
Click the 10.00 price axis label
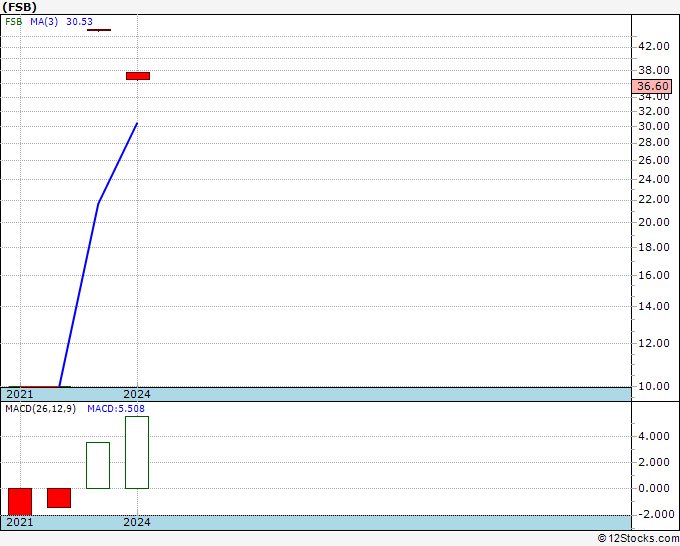tap(654, 386)
